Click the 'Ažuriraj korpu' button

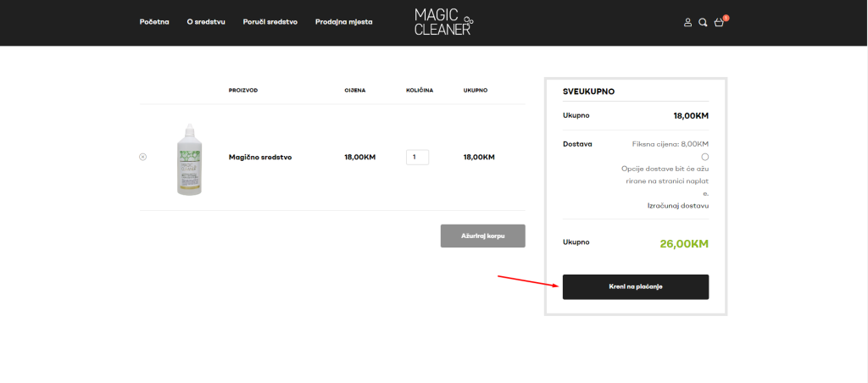pyautogui.click(x=482, y=236)
